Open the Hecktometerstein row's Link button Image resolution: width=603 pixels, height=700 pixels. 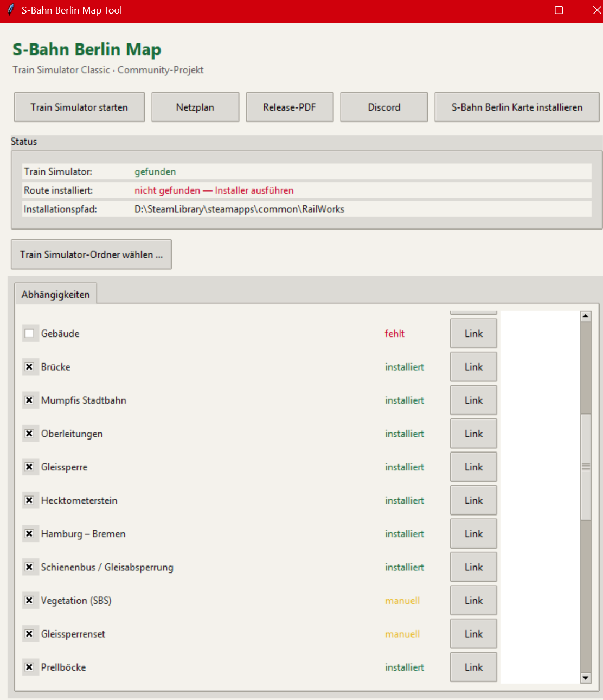[x=473, y=500]
